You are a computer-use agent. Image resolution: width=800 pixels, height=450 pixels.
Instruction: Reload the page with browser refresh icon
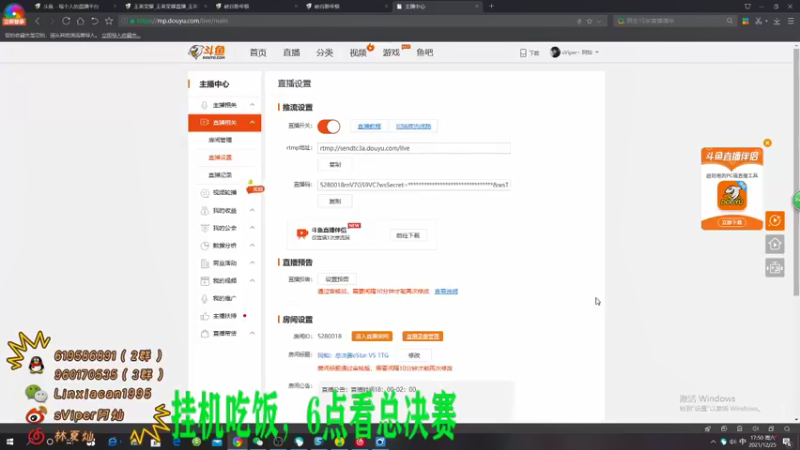[66, 21]
